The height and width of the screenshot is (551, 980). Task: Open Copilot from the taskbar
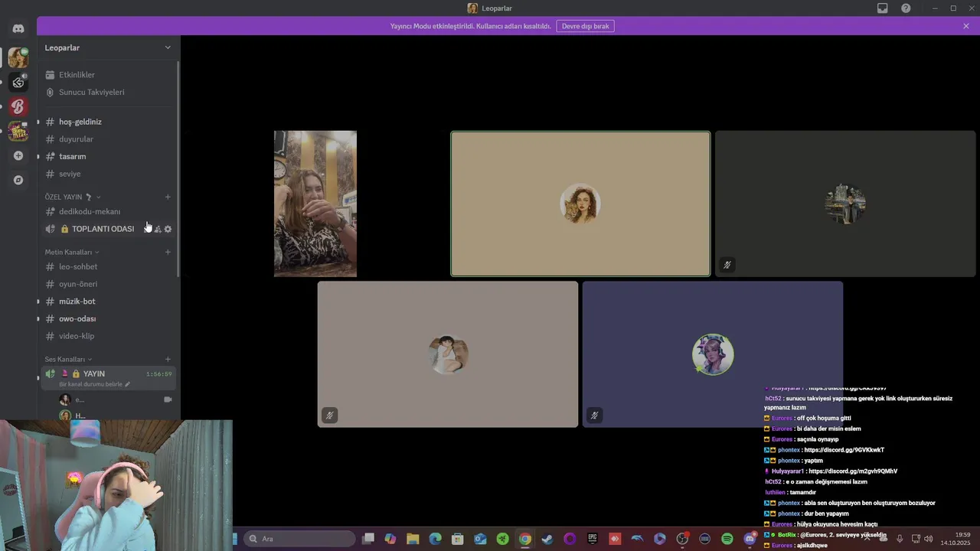(390, 539)
